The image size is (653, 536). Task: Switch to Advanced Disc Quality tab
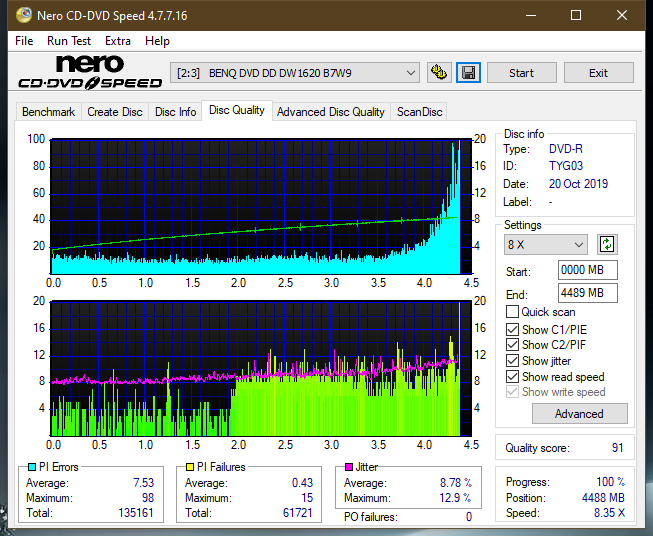pyautogui.click(x=331, y=112)
